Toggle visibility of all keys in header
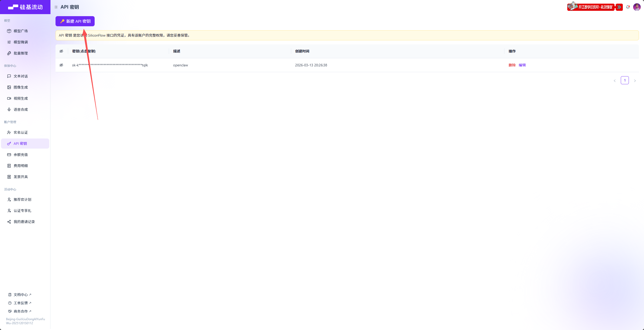The image size is (644, 330). tap(61, 51)
